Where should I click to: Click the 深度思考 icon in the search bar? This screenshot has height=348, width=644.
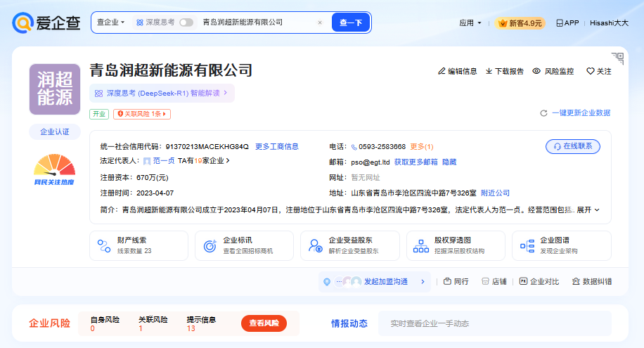140,22
